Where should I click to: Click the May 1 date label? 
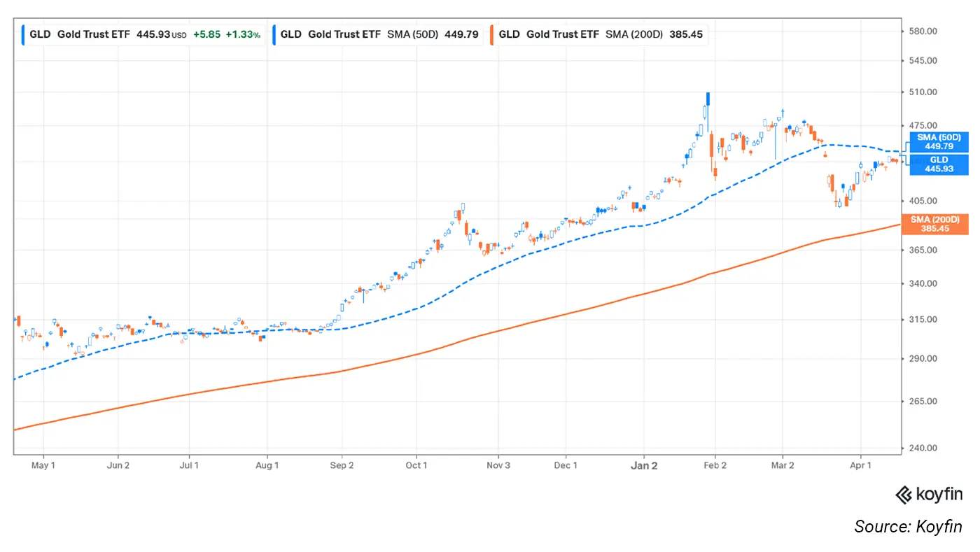[x=43, y=465]
